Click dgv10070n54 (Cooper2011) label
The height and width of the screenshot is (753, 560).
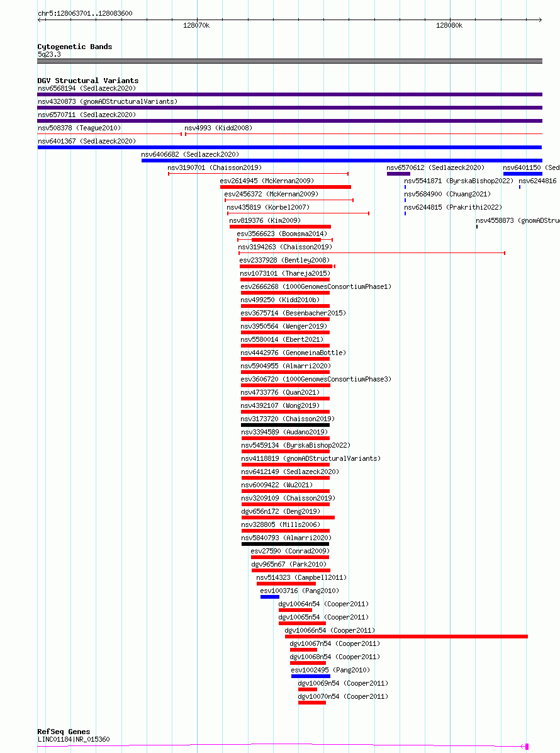pyautogui.click(x=343, y=696)
